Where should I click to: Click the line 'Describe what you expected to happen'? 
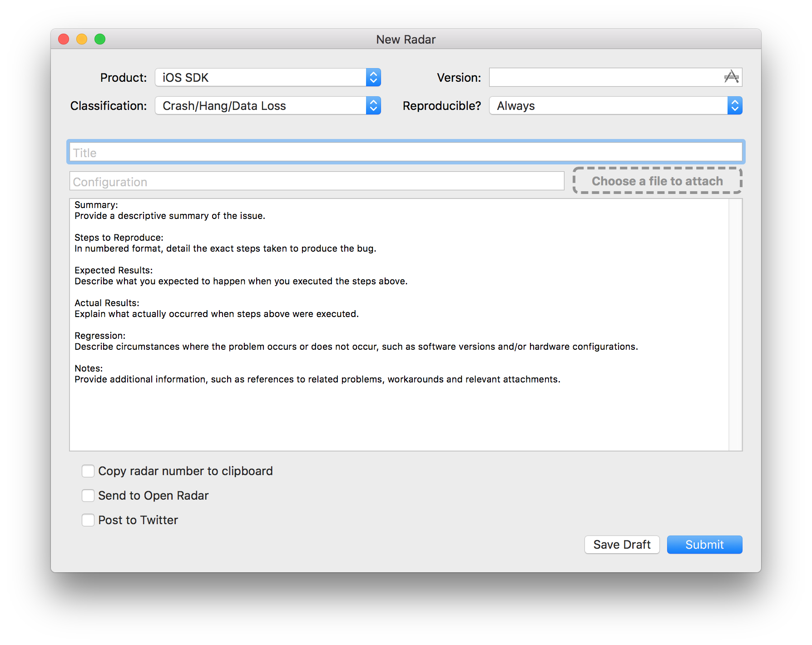(x=241, y=281)
